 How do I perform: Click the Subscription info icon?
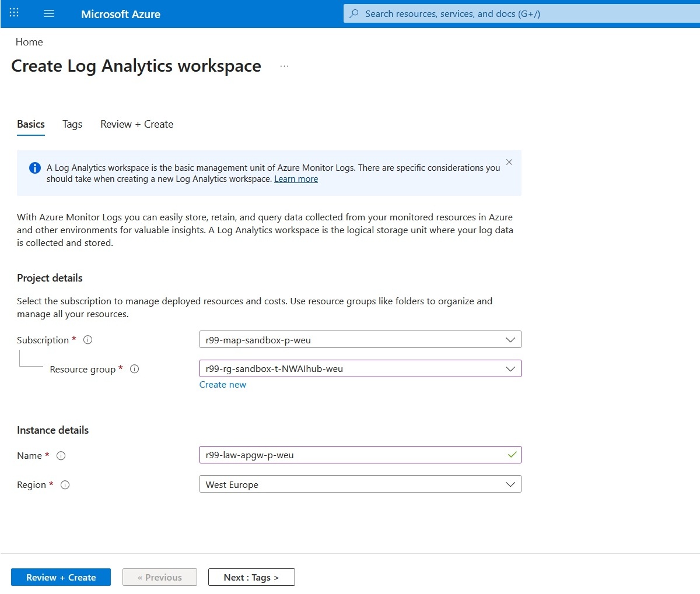coord(88,340)
